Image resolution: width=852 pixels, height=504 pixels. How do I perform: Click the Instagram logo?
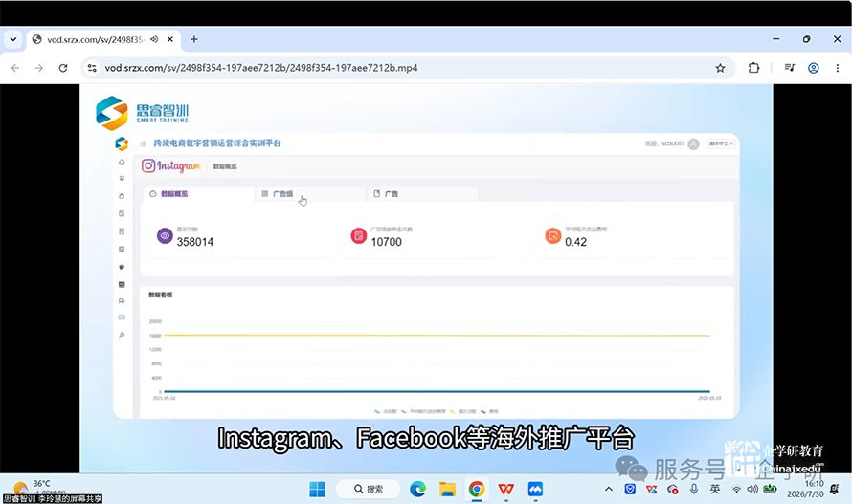point(171,166)
